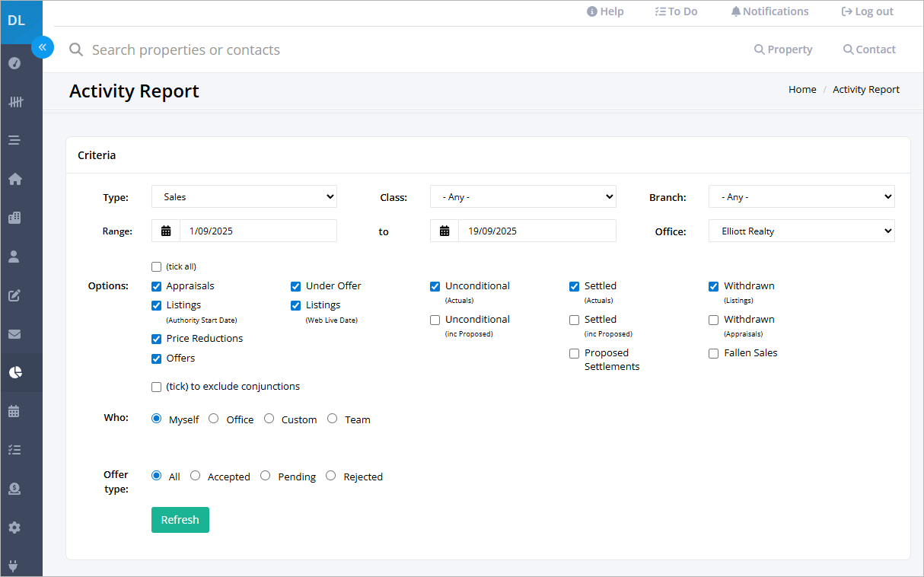Open the building icon in sidebar
This screenshot has width=924, height=577.
tap(14, 218)
